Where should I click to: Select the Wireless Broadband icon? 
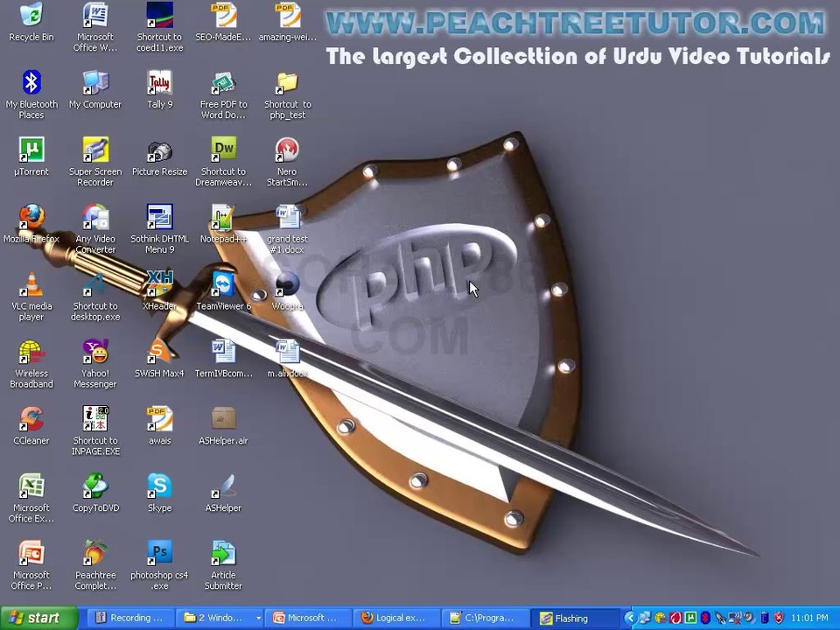point(31,363)
